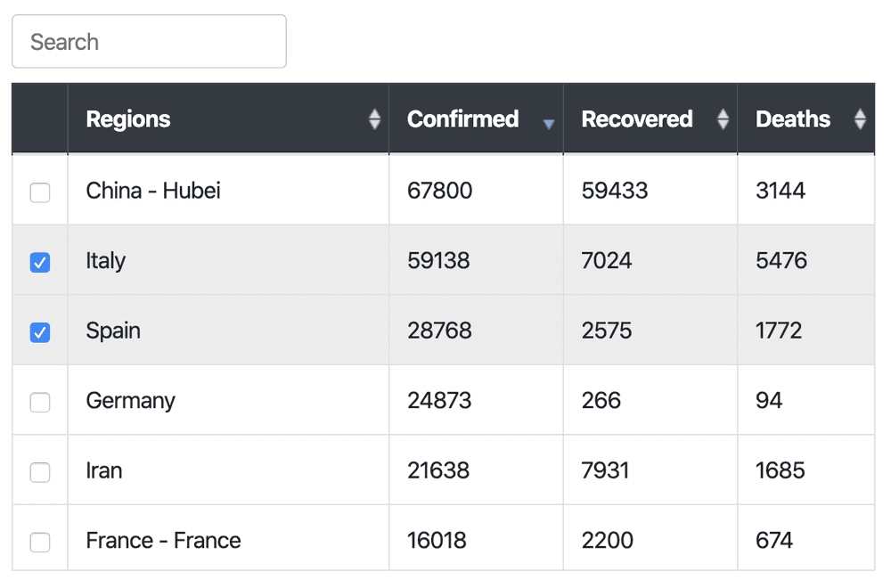The width and height of the screenshot is (891, 588).
Task: Click the China - Hubei confirmed value 67800
Action: click(x=440, y=191)
